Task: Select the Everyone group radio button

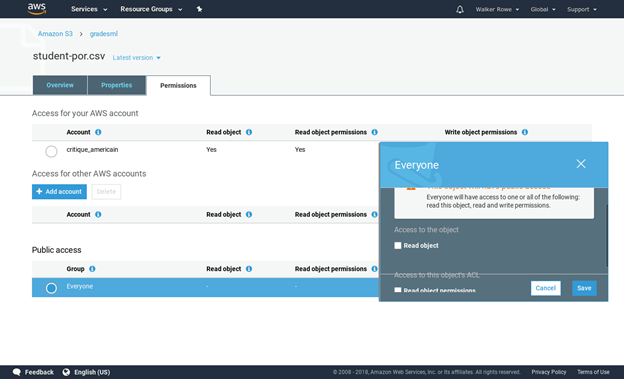Action: click(x=51, y=288)
